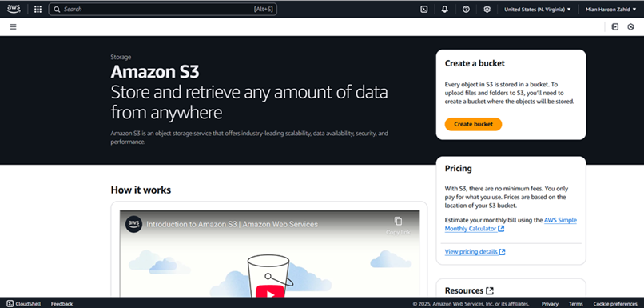The width and height of the screenshot is (644, 308).
Task: Click the AWS console search field
Action: (x=163, y=9)
